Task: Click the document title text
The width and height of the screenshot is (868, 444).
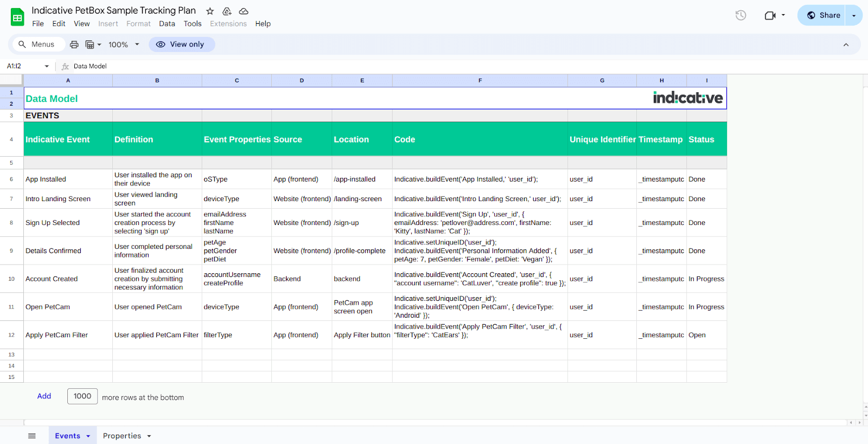Action: [x=113, y=10]
